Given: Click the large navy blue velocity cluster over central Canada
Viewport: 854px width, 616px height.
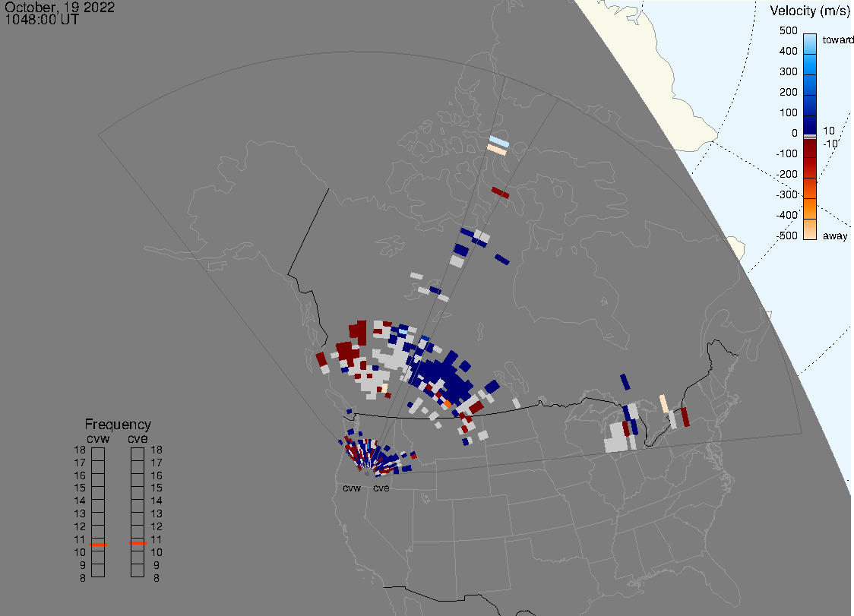Looking at the screenshot, I should (x=444, y=376).
